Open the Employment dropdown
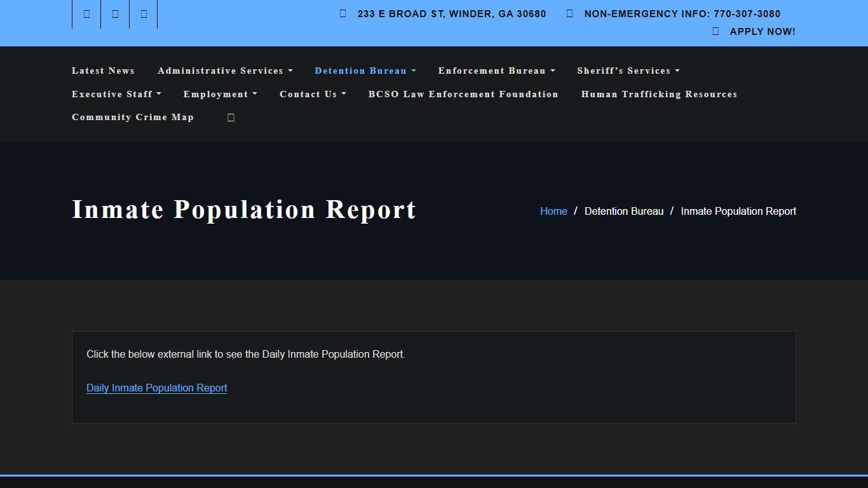This screenshot has height=488, width=868. pyautogui.click(x=220, y=94)
